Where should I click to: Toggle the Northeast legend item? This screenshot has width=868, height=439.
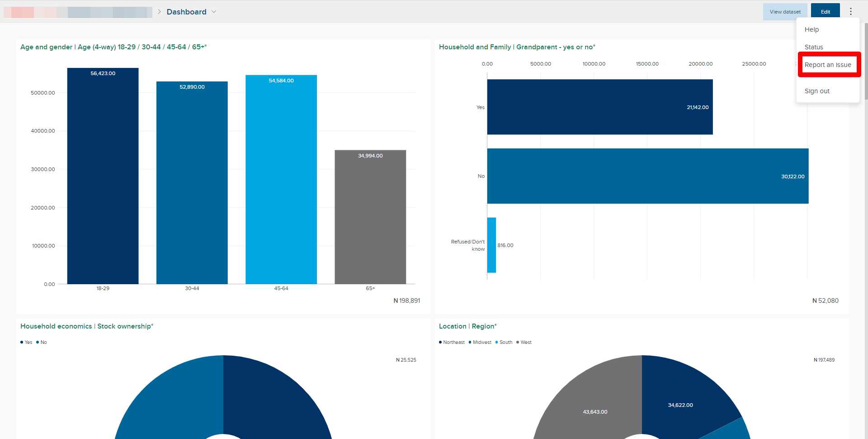[x=452, y=342]
